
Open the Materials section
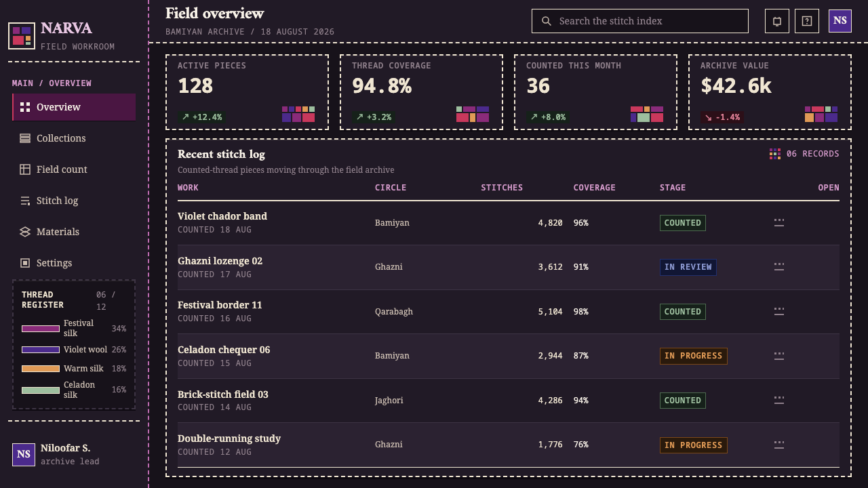(74, 232)
